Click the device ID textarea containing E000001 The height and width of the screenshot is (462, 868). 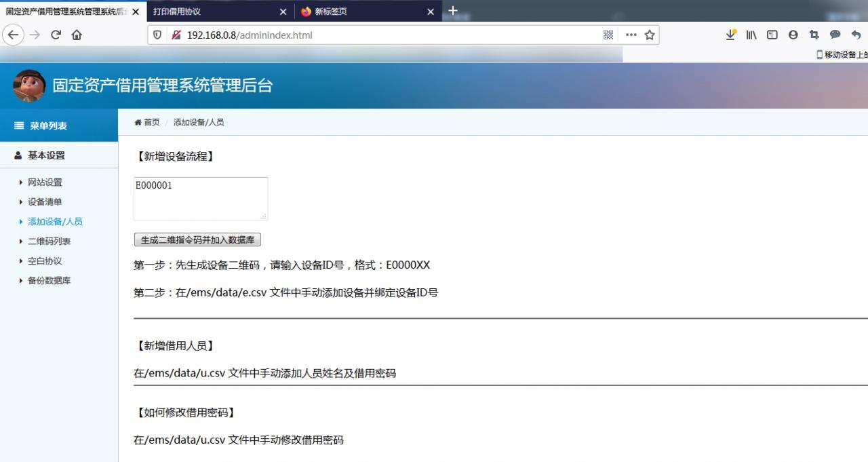[200, 198]
